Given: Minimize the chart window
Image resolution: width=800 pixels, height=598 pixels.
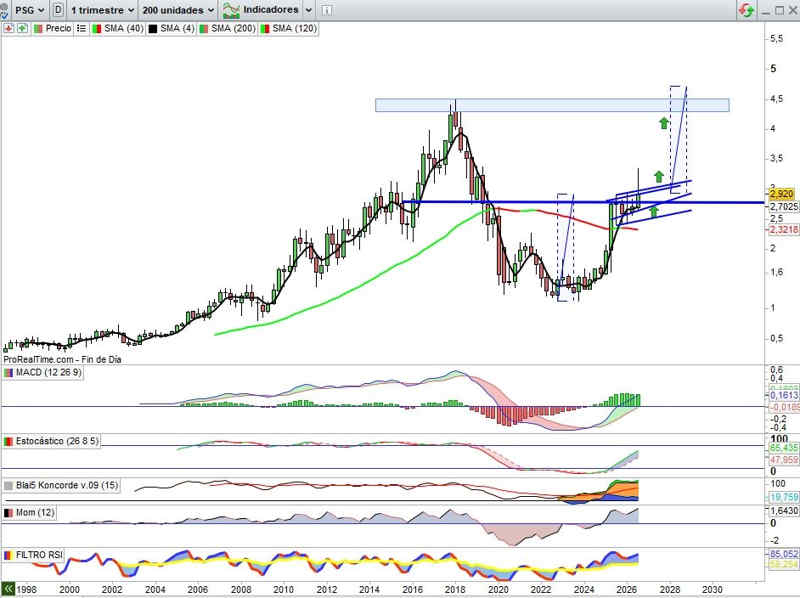Looking at the screenshot, I should [765, 11].
